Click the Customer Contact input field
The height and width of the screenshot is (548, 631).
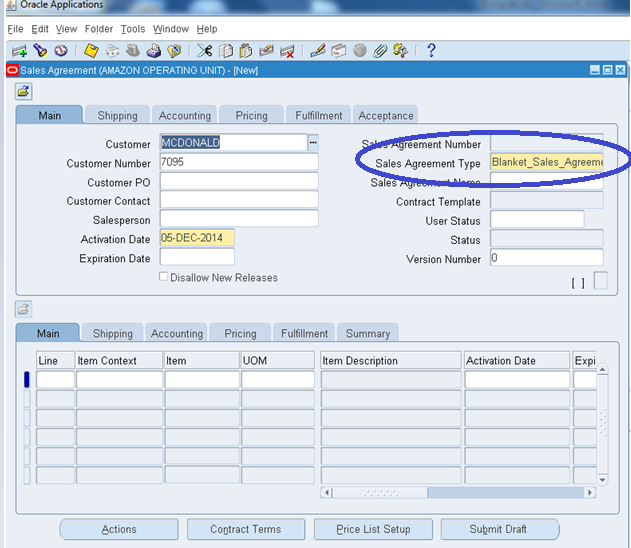tap(239, 200)
